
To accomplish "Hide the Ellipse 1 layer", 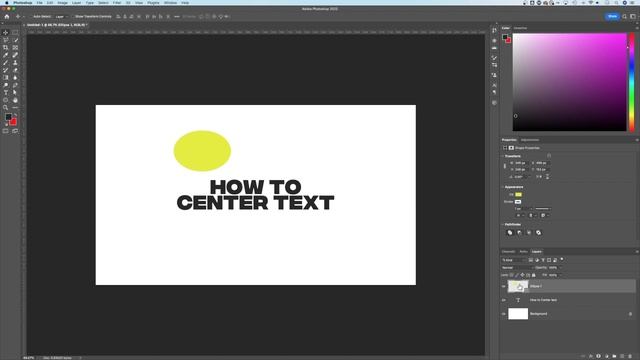I will (x=504, y=286).
